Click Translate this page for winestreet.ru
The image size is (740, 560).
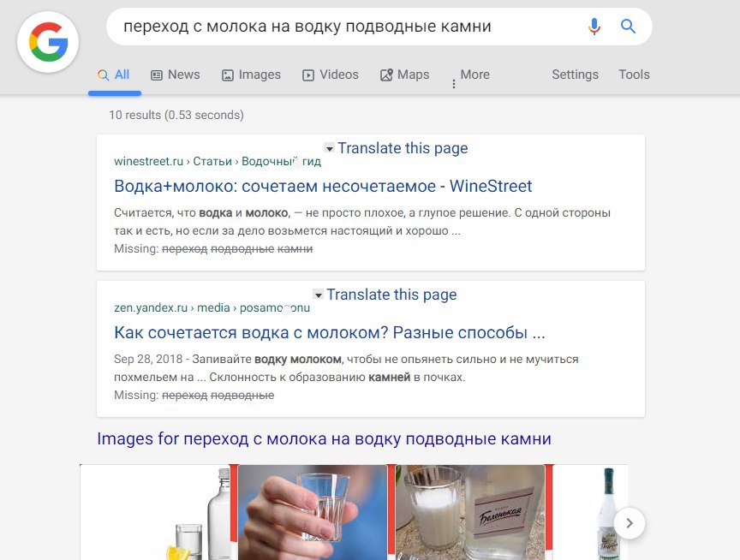(403, 148)
